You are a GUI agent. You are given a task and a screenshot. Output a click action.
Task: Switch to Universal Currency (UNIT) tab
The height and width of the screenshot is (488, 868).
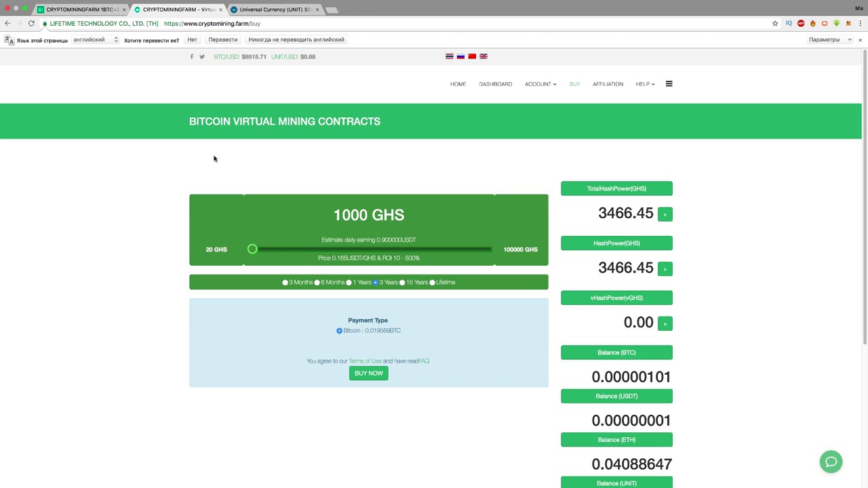274,9
